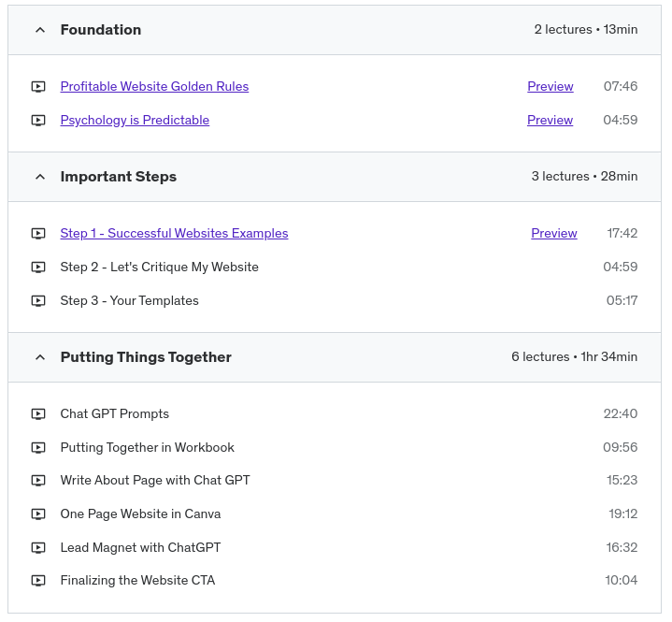
Task: Collapse the Foundation section chevron
Action: pyautogui.click(x=39, y=30)
